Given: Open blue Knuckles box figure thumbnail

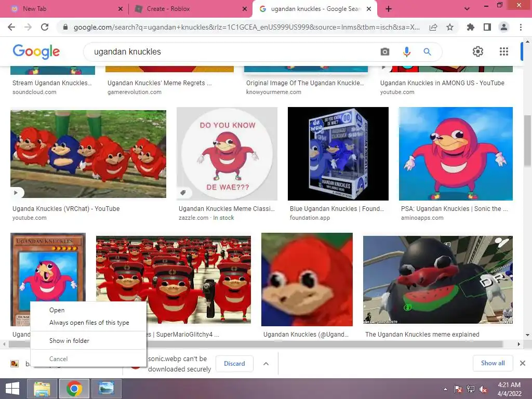Looking at the screenshot, I should pos(338,154).
